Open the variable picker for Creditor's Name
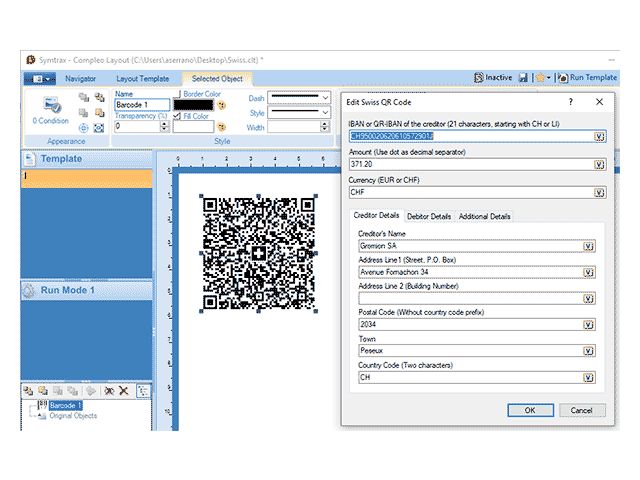 click(x=589, y=246)
